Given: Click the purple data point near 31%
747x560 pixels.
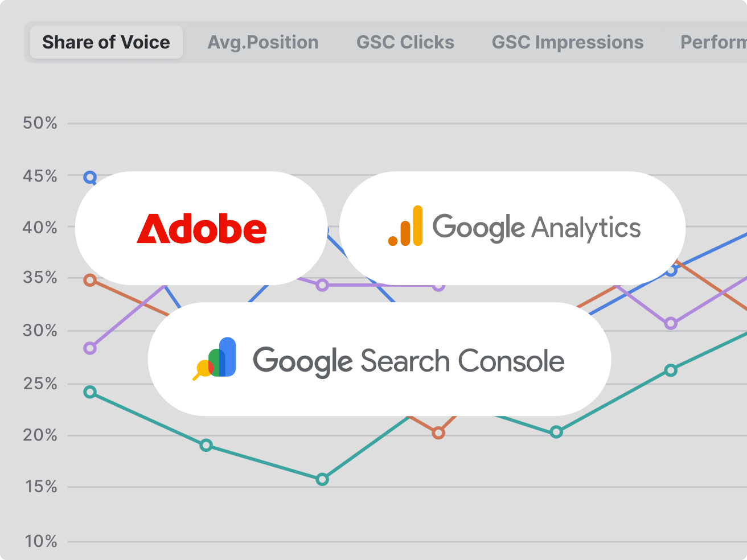Looking at the screenshot, I should pyautogui.click(x=671, y=324).
